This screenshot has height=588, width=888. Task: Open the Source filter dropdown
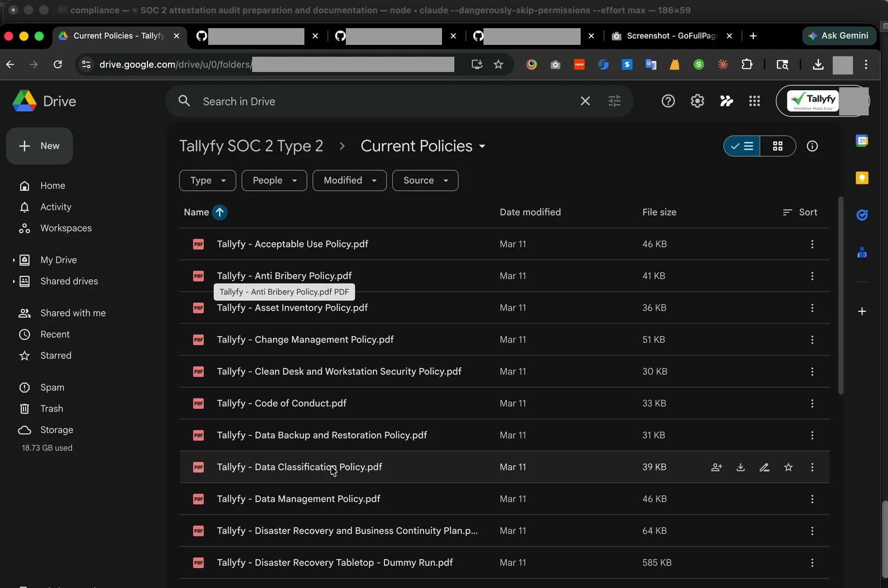point(425,181)
